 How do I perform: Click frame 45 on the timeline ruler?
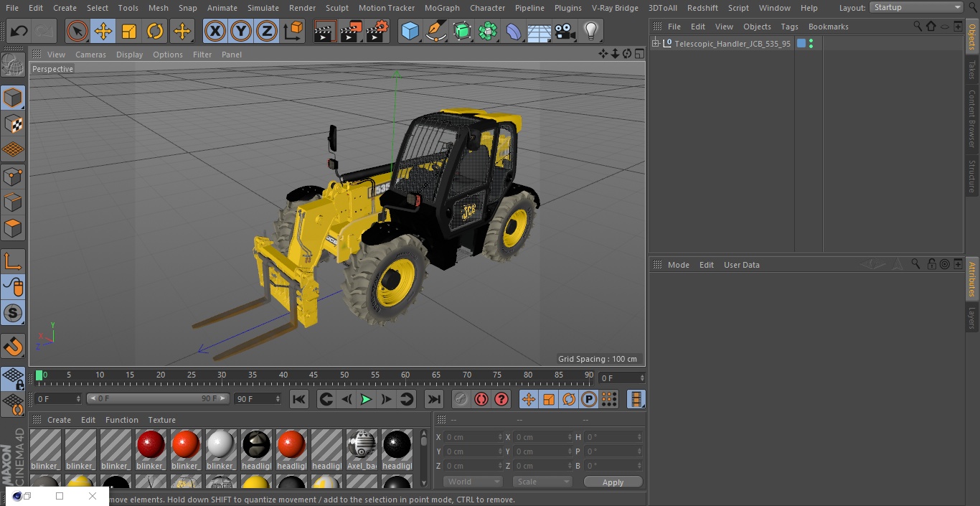tap(314, 375)
